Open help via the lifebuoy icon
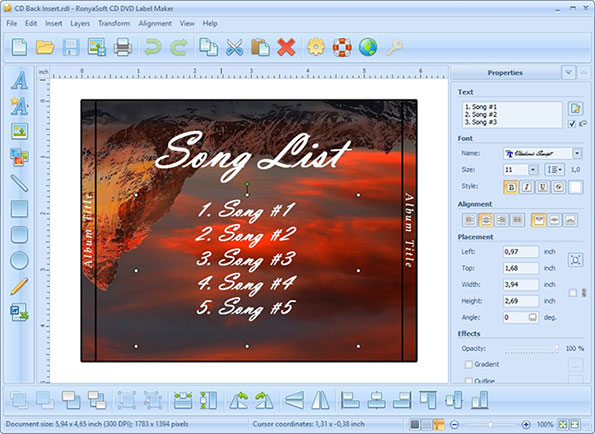The height and width of the screenshot is (434, 595). (342, 47)
